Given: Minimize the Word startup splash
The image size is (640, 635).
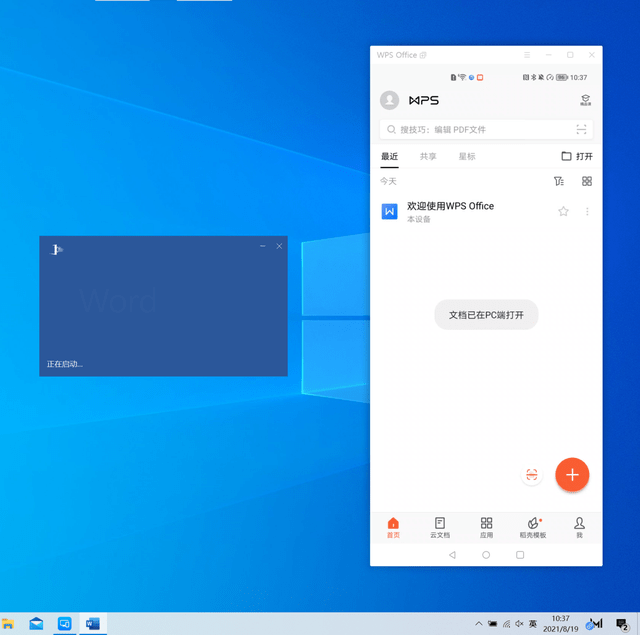Looking at the screenshot, I should (262, 246).
